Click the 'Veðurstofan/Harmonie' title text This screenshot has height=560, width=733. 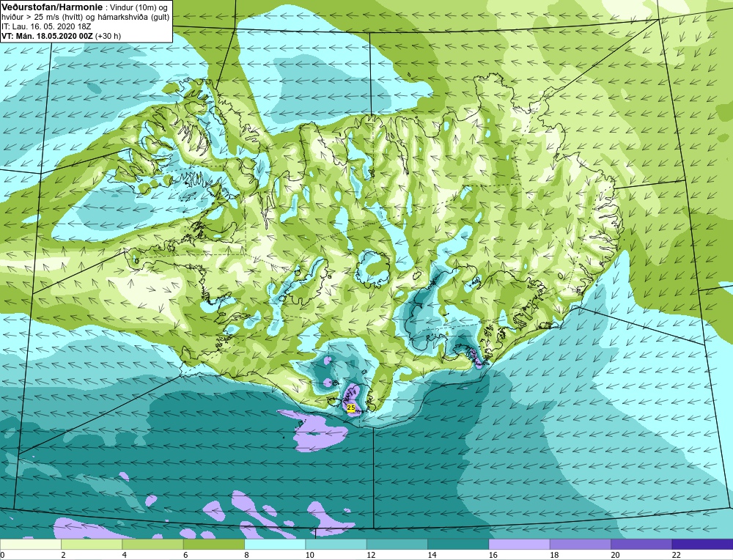pos(51,7)
